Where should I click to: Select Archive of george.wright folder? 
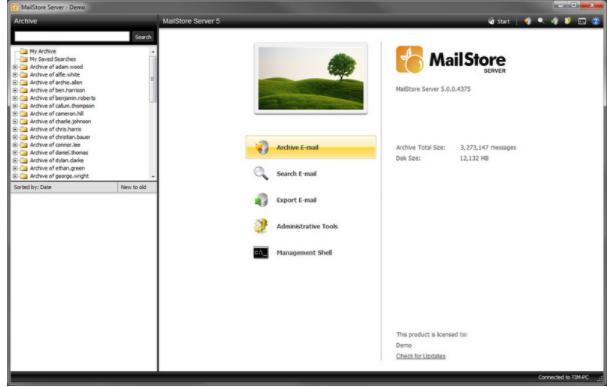(x=59, y=176)
